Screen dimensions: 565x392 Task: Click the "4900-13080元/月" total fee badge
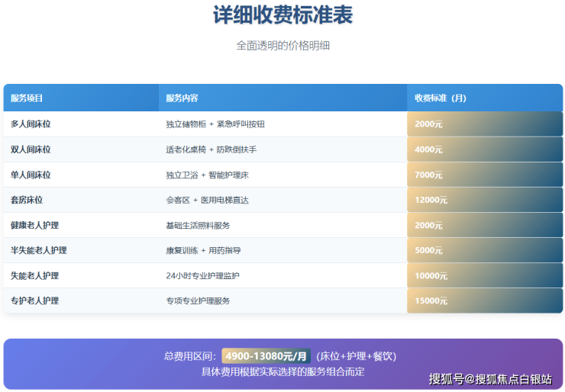[266, 356]
